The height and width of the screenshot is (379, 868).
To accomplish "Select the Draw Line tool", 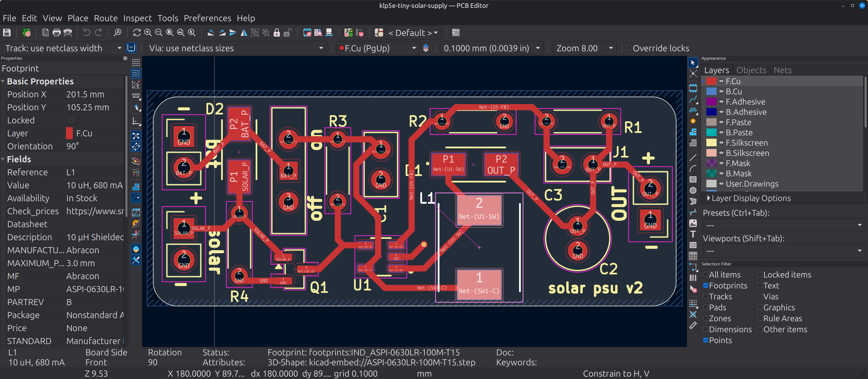I will point(693,158).
